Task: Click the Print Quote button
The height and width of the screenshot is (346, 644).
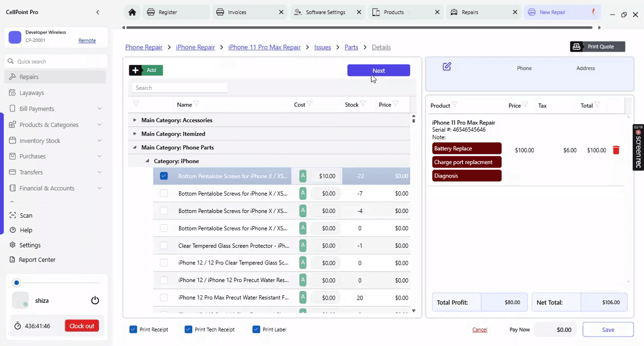Action: point(598,46)
